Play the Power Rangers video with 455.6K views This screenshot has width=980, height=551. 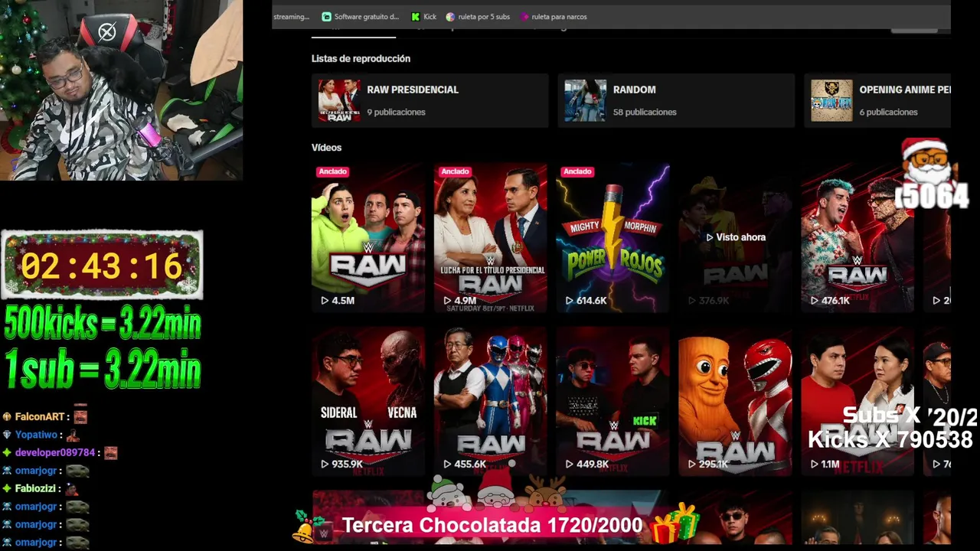tap(490, 402)
